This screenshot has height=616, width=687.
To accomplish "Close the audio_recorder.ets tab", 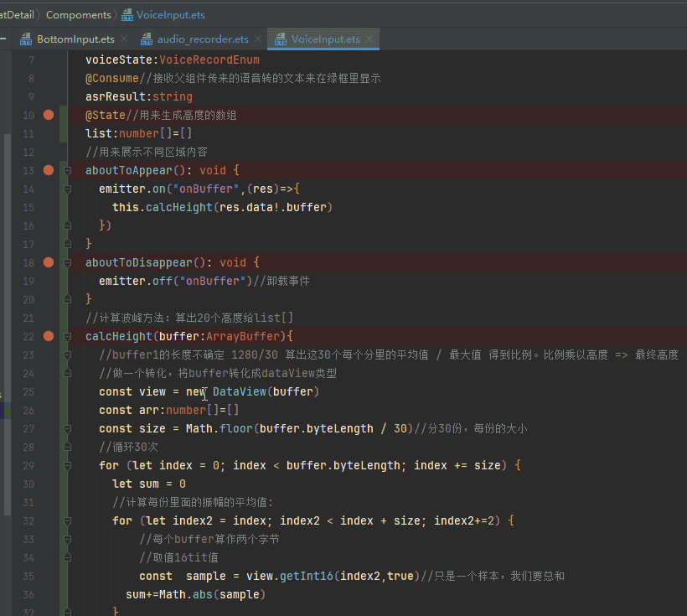I will click(x=257, y=39).
